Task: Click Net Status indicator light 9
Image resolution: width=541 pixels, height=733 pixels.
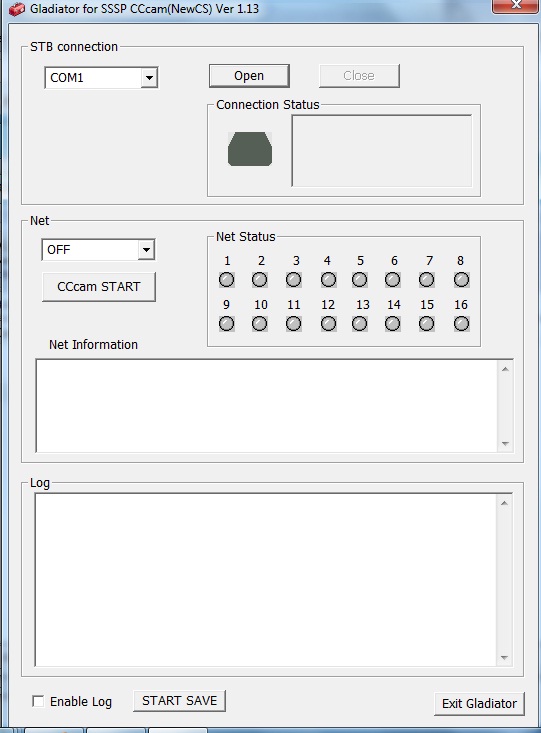Action: pos(227,323)
